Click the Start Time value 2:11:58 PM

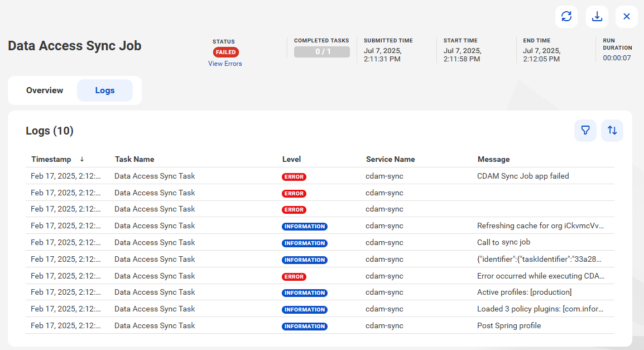click(x=462, y=59)
